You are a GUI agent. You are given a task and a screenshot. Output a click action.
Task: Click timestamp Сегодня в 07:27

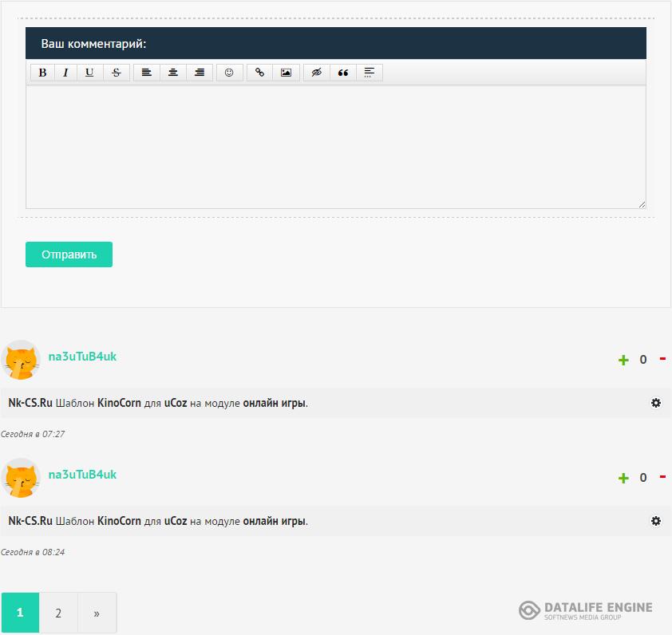pos(33,434)
